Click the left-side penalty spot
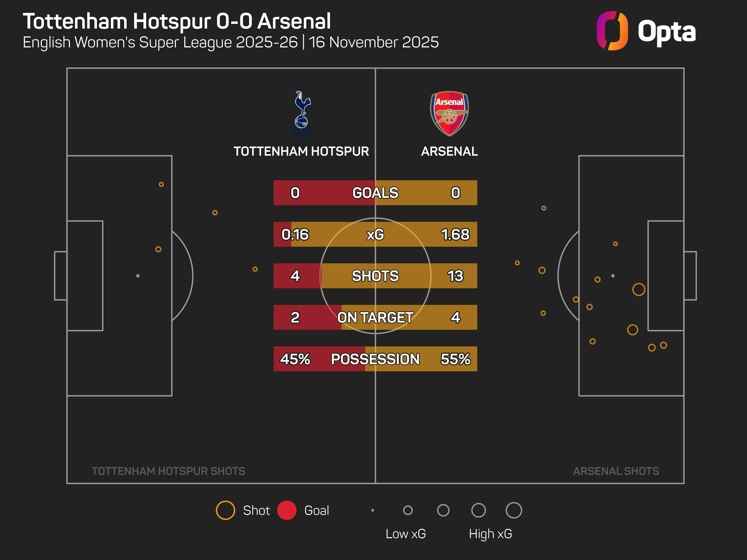The width and height of the screenshot is (747, 560). click(138, 276)
